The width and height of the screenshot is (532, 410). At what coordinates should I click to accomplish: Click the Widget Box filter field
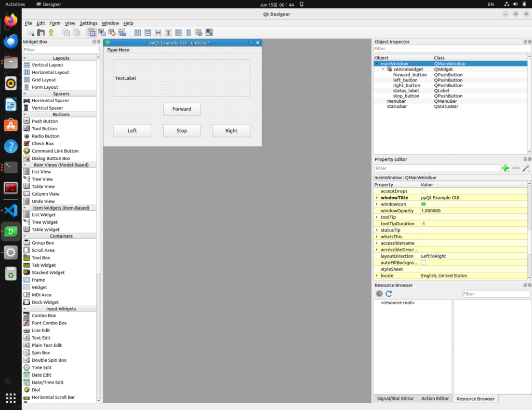point(61,49)
